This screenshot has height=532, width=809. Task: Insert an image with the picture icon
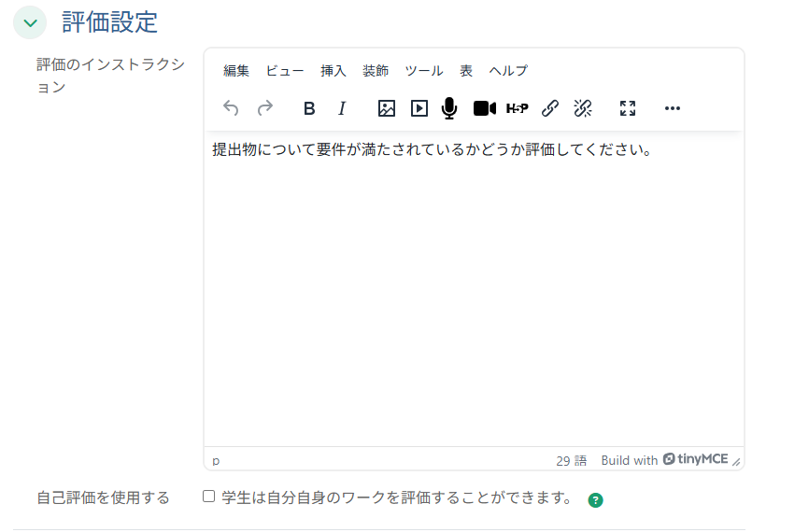(387, 108)
